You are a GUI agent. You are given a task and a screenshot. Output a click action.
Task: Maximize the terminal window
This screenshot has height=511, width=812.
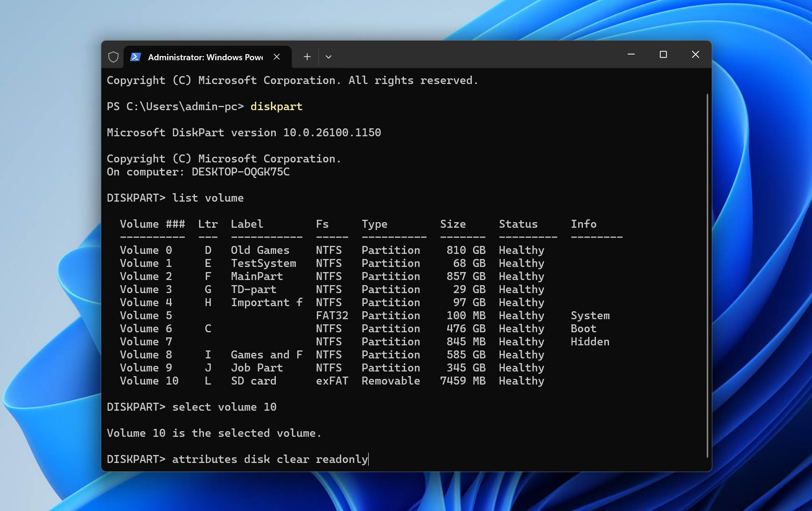[663, 55]
